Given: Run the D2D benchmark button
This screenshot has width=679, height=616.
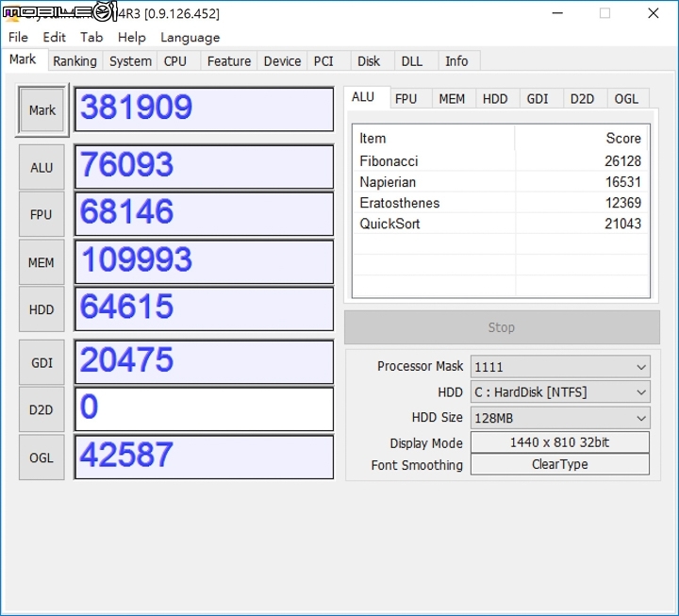Looking at the screenshot, I should [41, 409].
